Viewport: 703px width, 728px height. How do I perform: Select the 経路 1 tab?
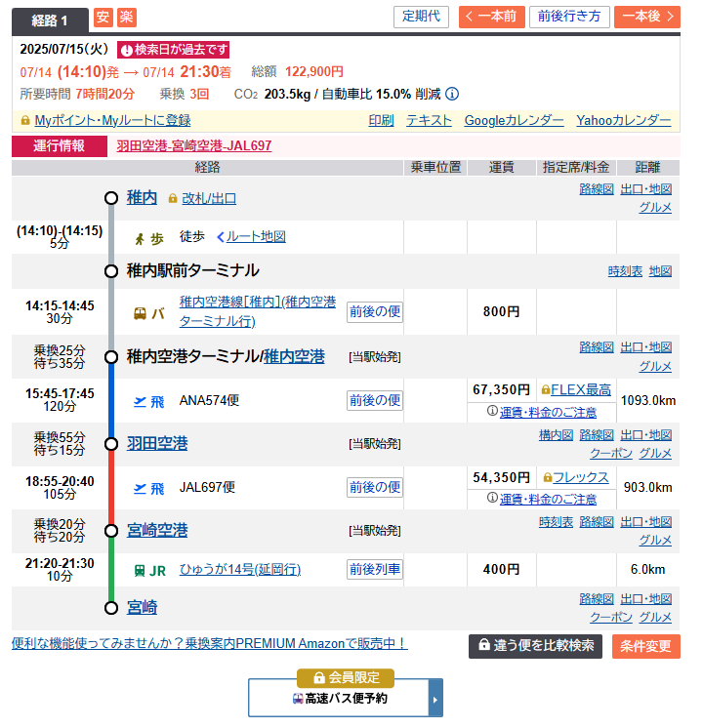click(52, 19)
